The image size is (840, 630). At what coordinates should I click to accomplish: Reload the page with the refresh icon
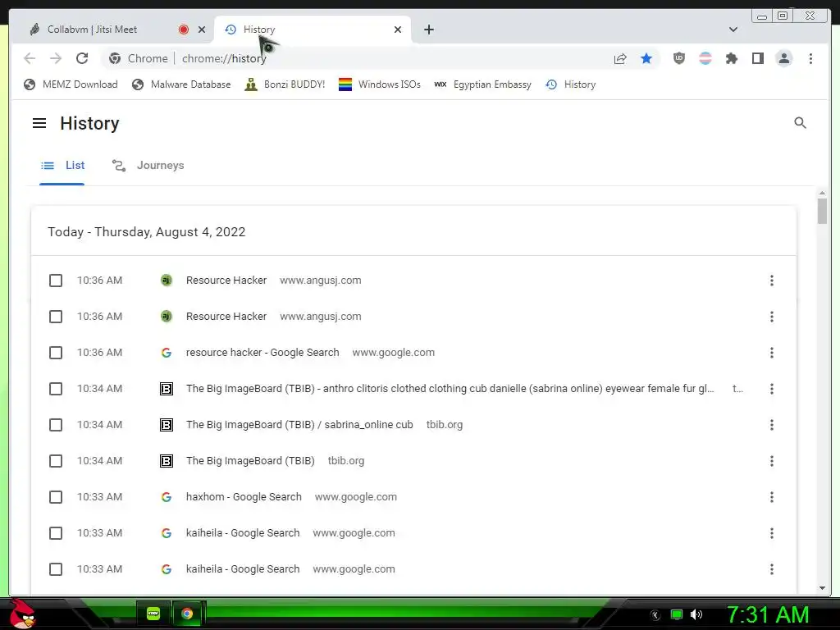(82, 58)
